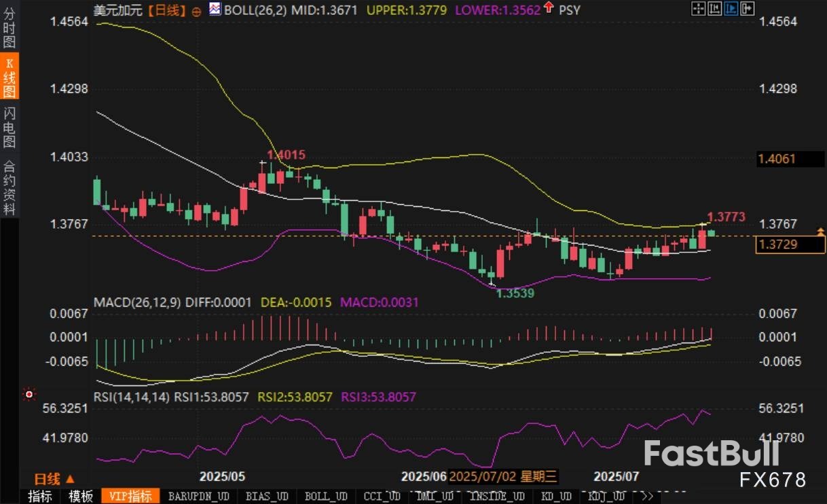Expand the 日线 period selector
This screenshot has width=827, height=504.
[x=55, y=478]
